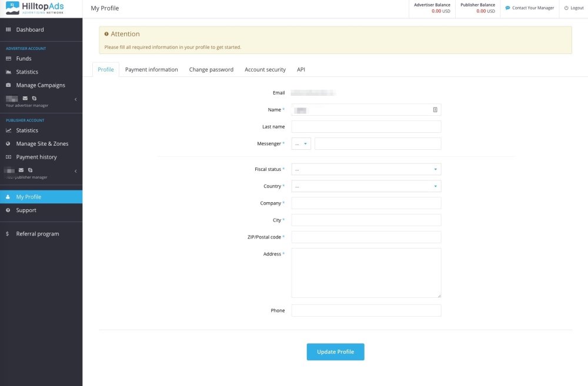Click the HilltopAds logo
The width and height of the screenshot is (588, 386).
click(35, 8)
